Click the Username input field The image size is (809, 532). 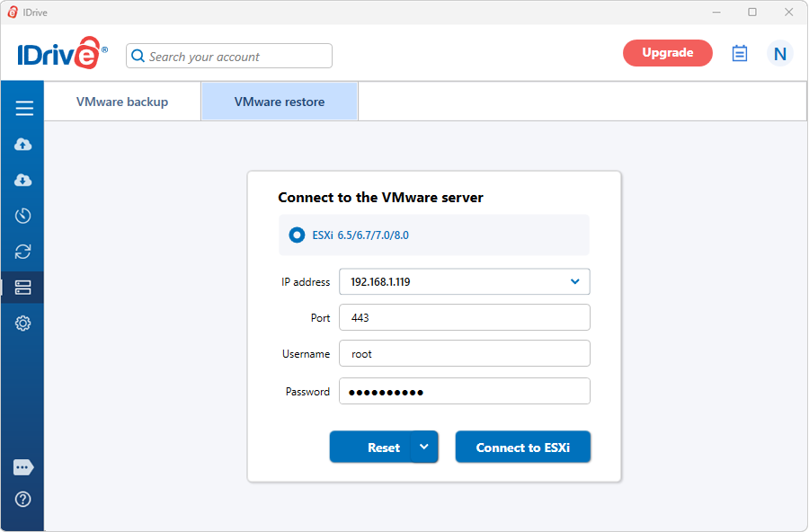[x=465, y=353]
